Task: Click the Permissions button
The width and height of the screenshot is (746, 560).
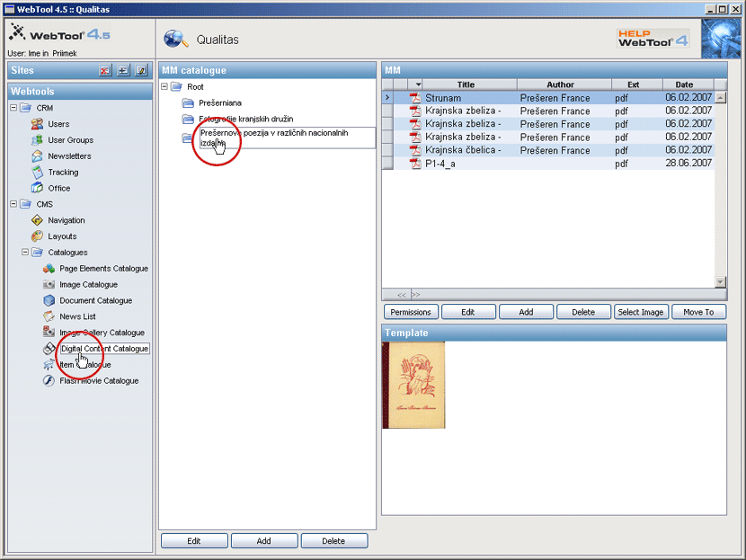Action: coord(411,312)
